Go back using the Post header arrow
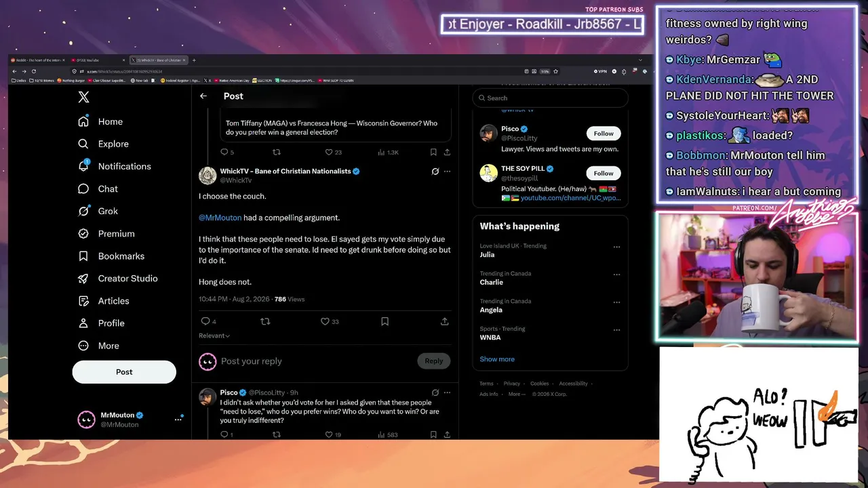Viewport: 868px width, 488px height. coord(203,96)
